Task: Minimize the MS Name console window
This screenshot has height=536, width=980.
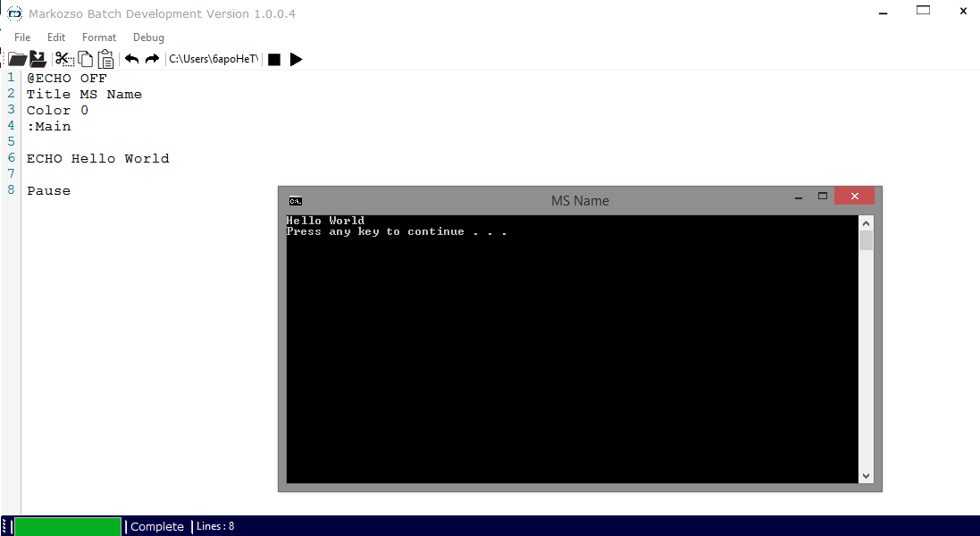Action: coord(798,197)
